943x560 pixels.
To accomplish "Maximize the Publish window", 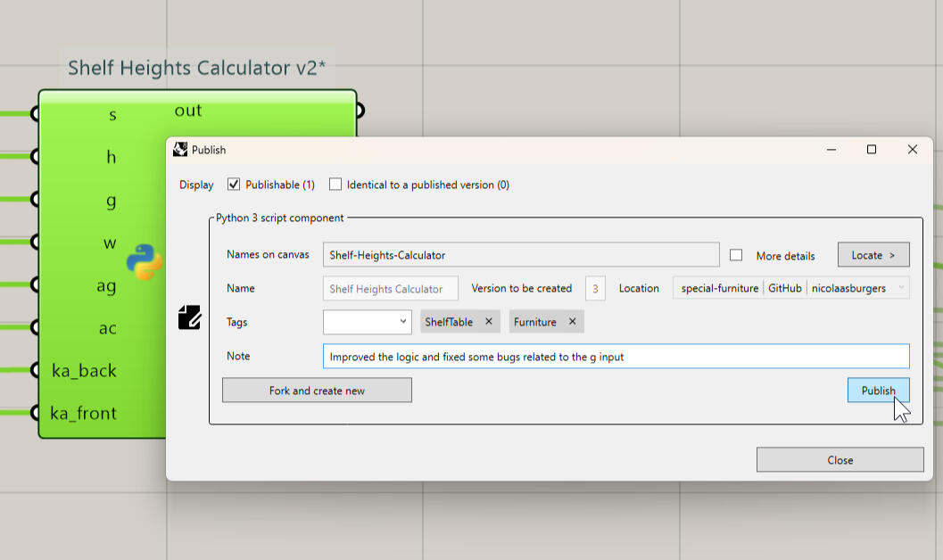I will tap(871, 150).
